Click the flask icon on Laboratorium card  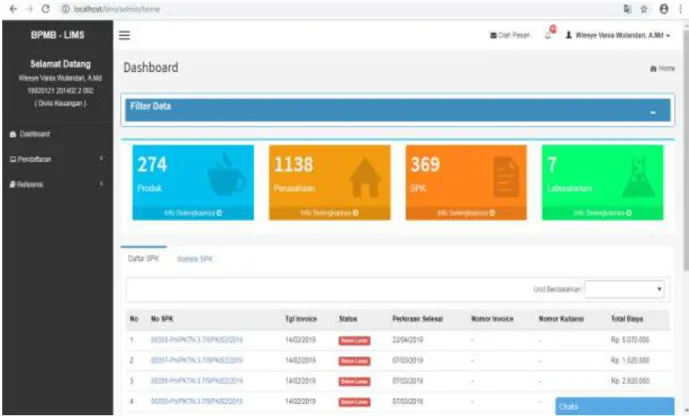638,177
